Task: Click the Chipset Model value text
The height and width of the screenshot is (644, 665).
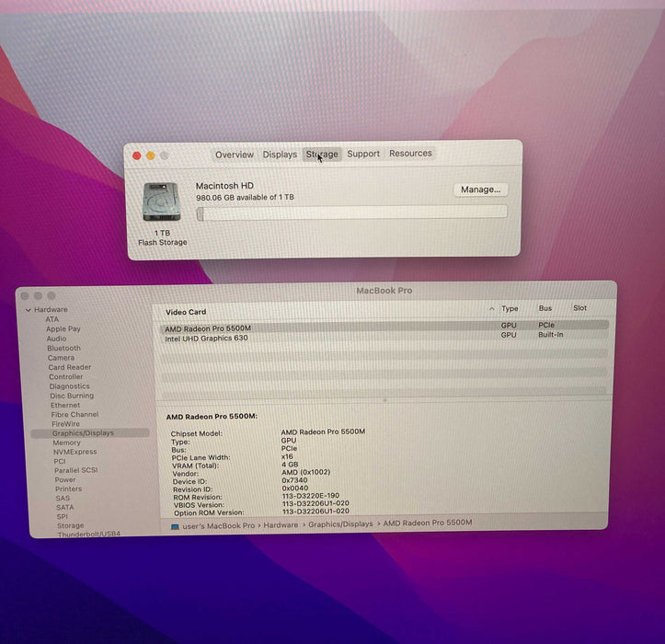Action: click(323, 431)
